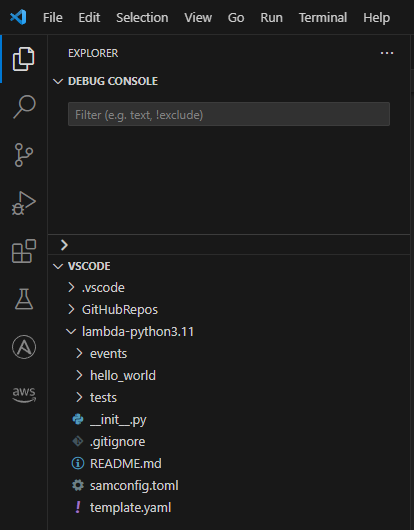
Task: Click the debug console filter field
Action: pos(229,114)
